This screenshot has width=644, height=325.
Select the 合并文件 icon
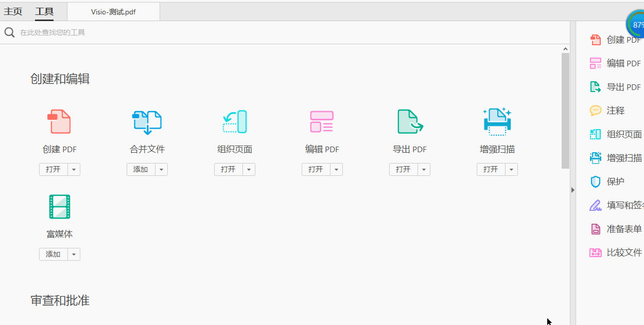[147, 122]
